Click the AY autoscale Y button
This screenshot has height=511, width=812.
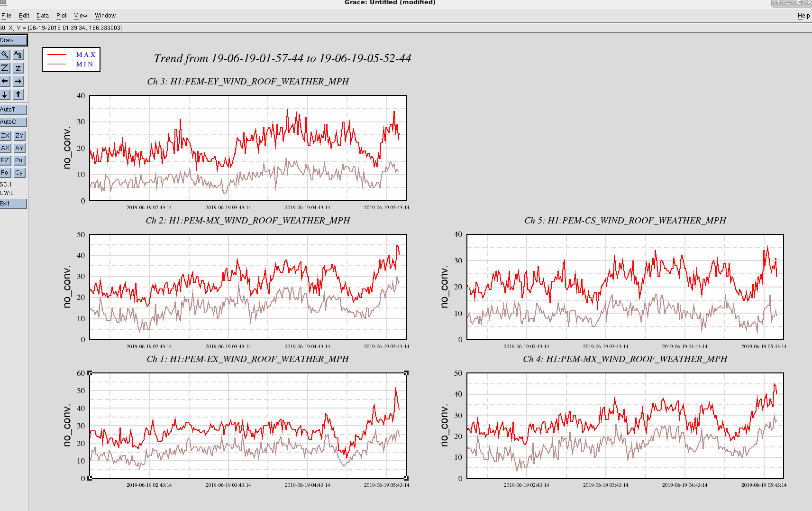[19, 148]
